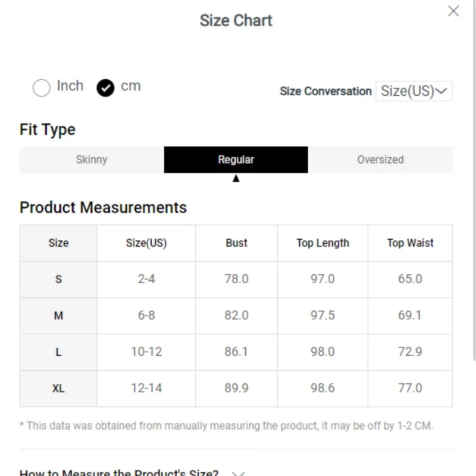Click the chevron next to How to Measure
Viewport: 476px width, 476px height.
(x=239, y=474)
